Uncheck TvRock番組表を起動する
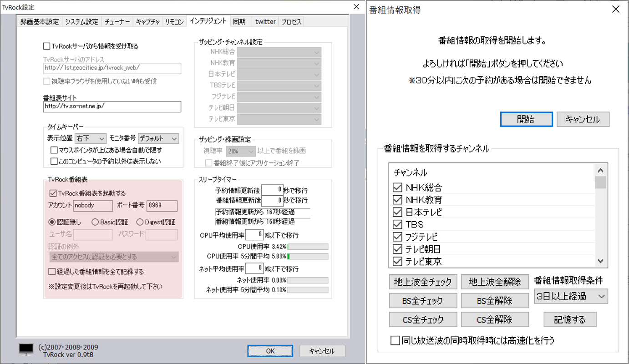The image size is (629, 364). tap(52, 193)
